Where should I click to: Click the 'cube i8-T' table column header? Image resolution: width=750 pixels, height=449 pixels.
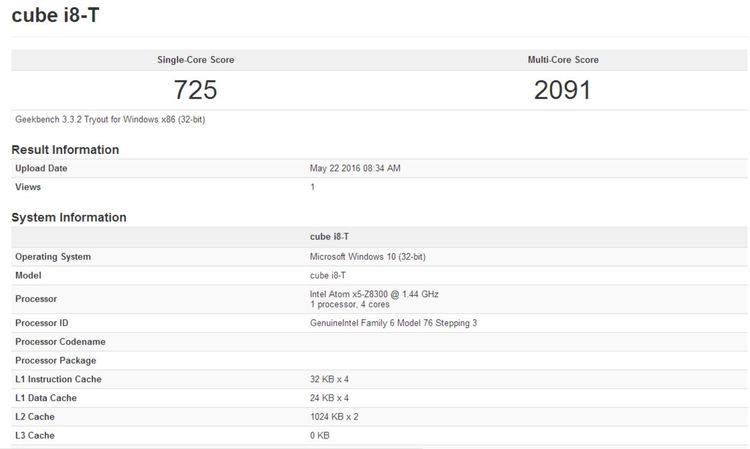329,237
